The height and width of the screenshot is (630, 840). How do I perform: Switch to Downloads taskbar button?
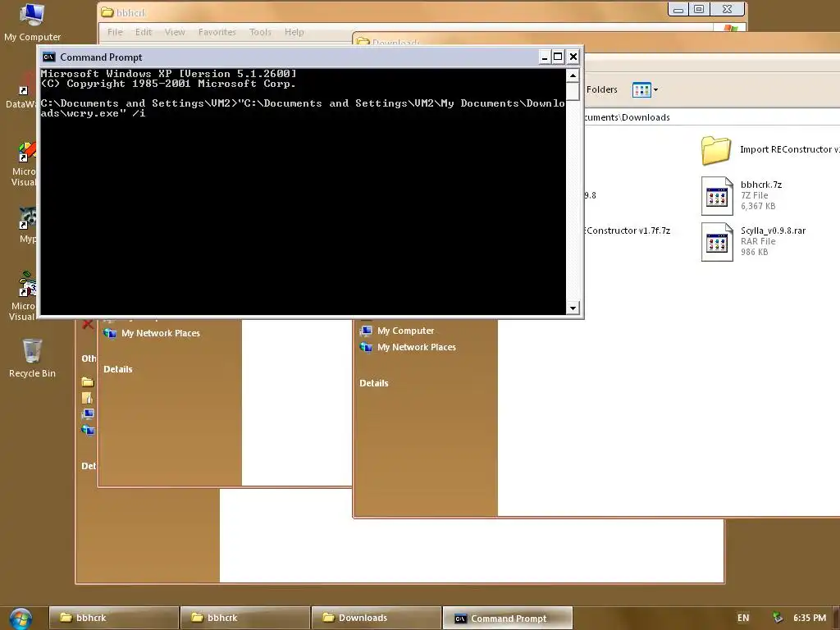click(x=376, y=618)
